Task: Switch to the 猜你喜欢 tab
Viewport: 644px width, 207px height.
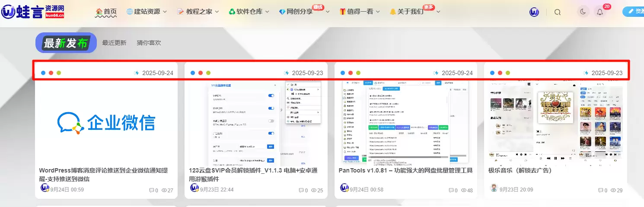Action: [x=149, y=43]
